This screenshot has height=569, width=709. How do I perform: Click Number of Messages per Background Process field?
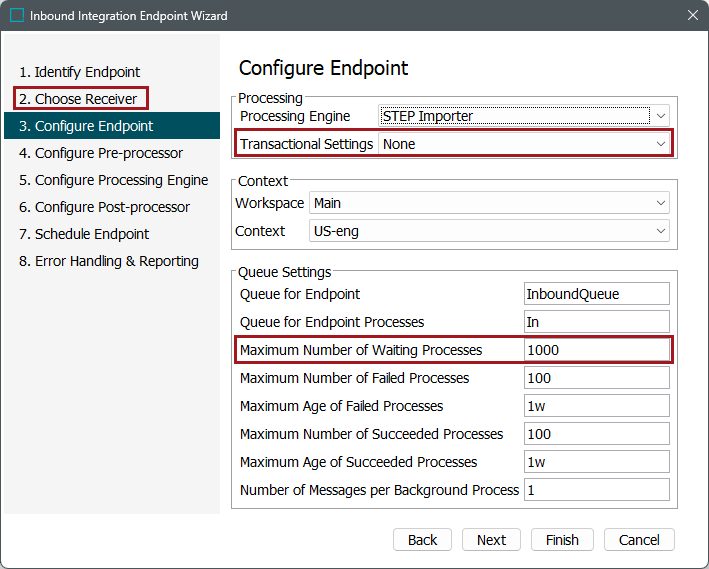click(x=596, y=490)
